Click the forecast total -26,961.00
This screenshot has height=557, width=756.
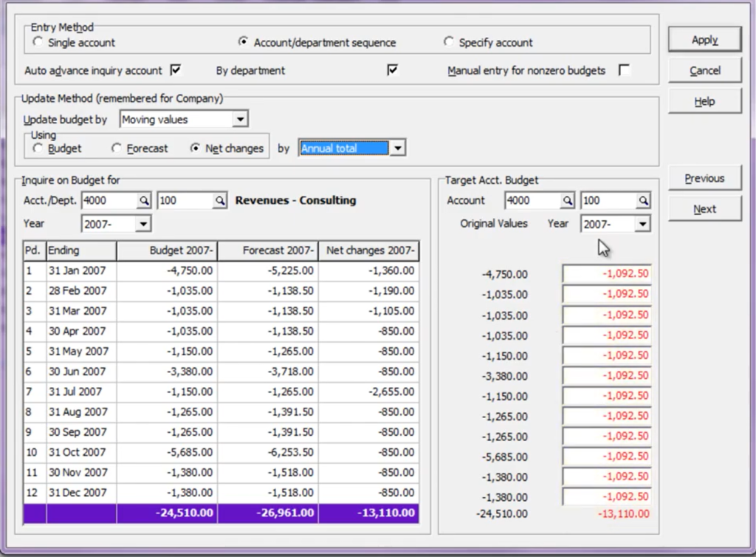point(286,513)
